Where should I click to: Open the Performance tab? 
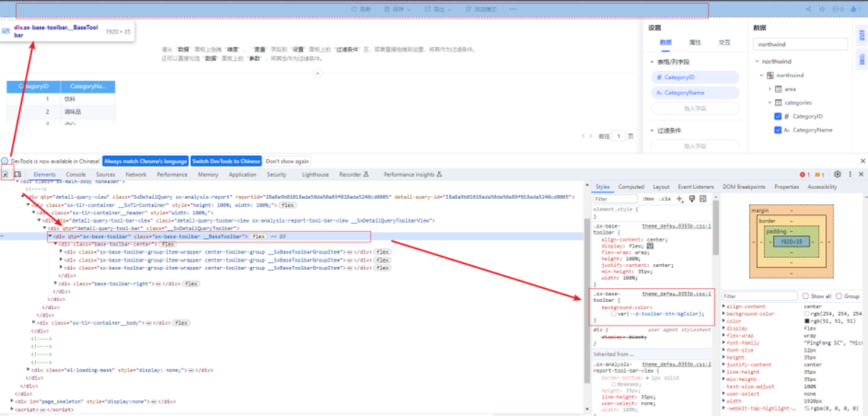coord(172,174)
